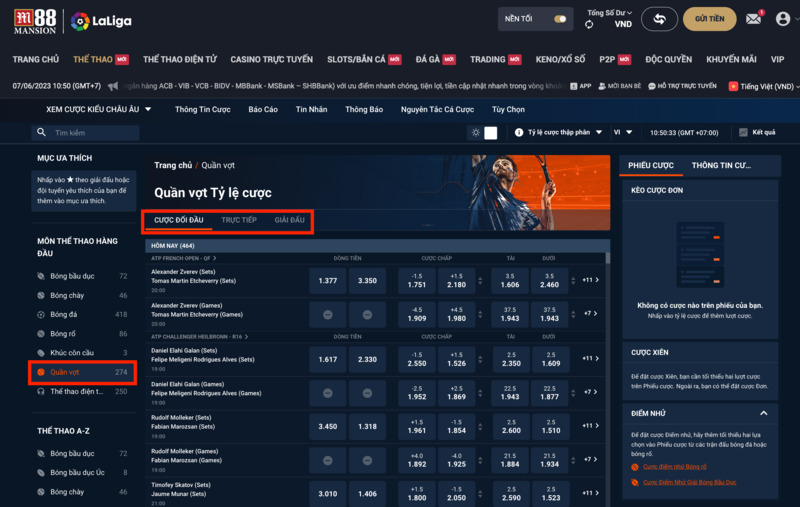Open Báo Cáo link
The height and width of the screenshot is (507, 800).
tap(263, 109)
